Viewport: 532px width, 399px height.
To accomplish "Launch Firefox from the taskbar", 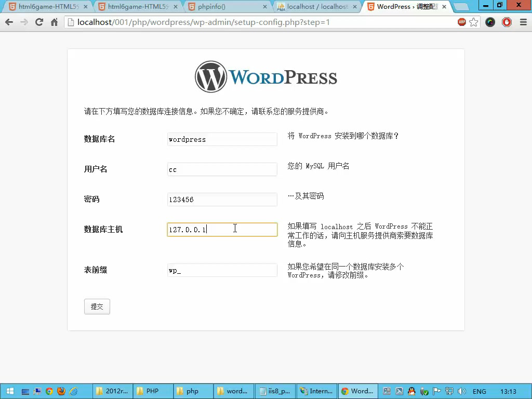I will coord(61,391).
